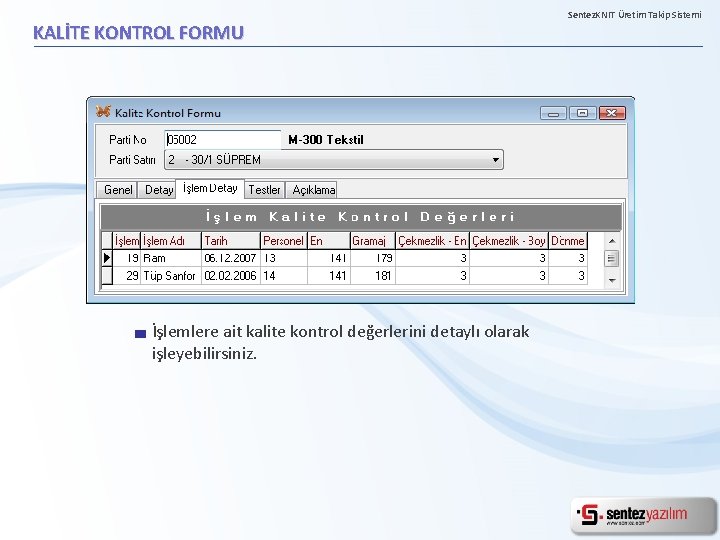This screenshot has height=540, width=720.
Task: Click the Parti No input field
Action: 223,140
